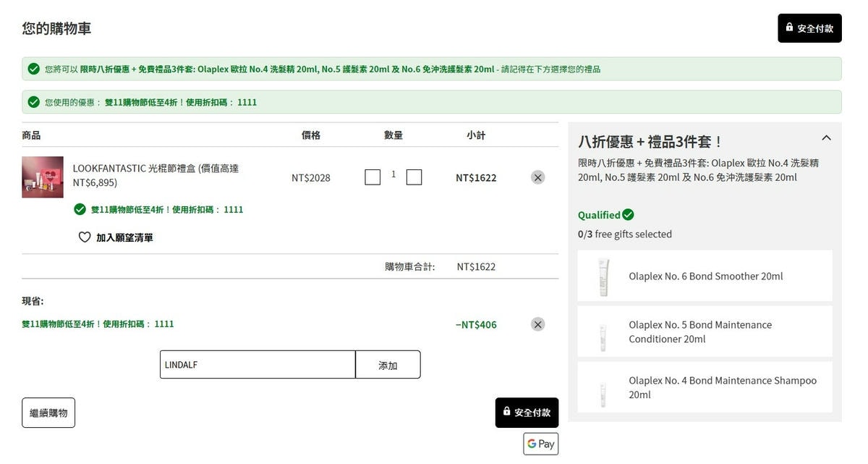
Task: Remove LOOKFANTASTIC gift box from cart
Action: [537, 177]
